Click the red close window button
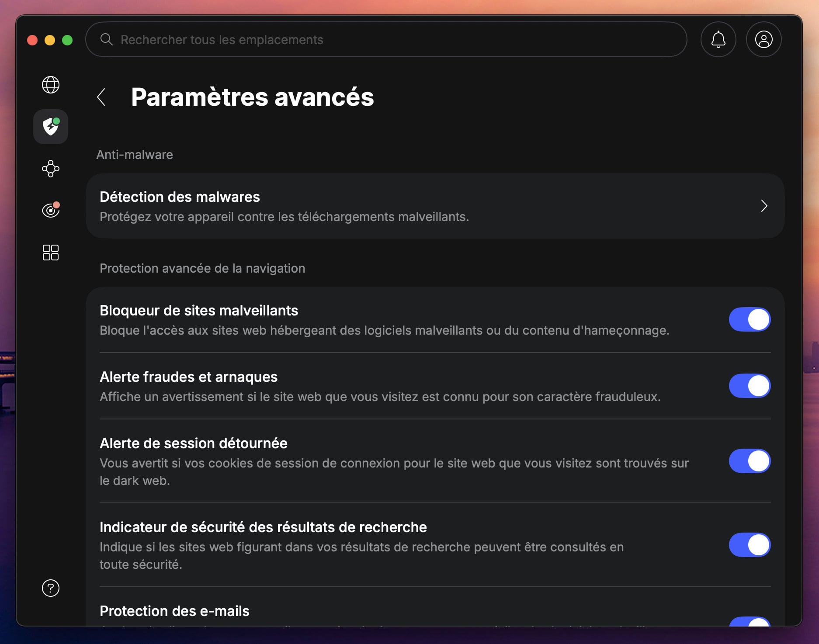The height and width of the screenshot is (644, 819). [x=32, y=40]
